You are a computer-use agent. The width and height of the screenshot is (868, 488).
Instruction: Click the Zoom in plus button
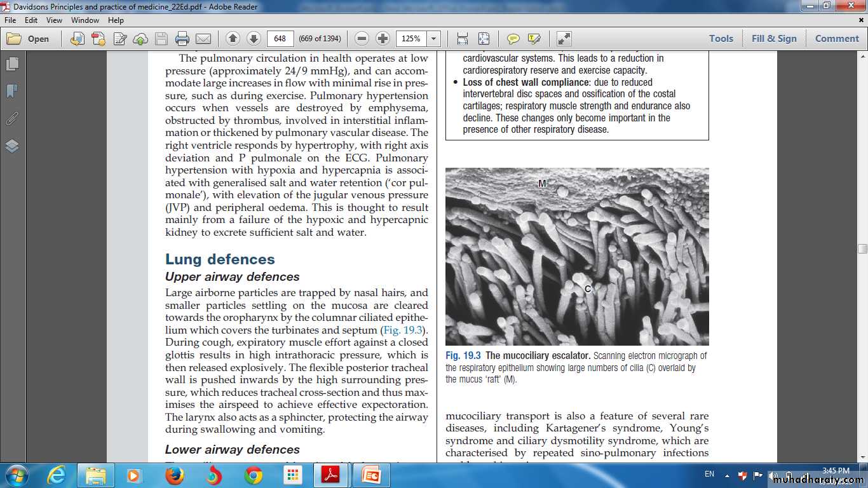tap(383, 39)
